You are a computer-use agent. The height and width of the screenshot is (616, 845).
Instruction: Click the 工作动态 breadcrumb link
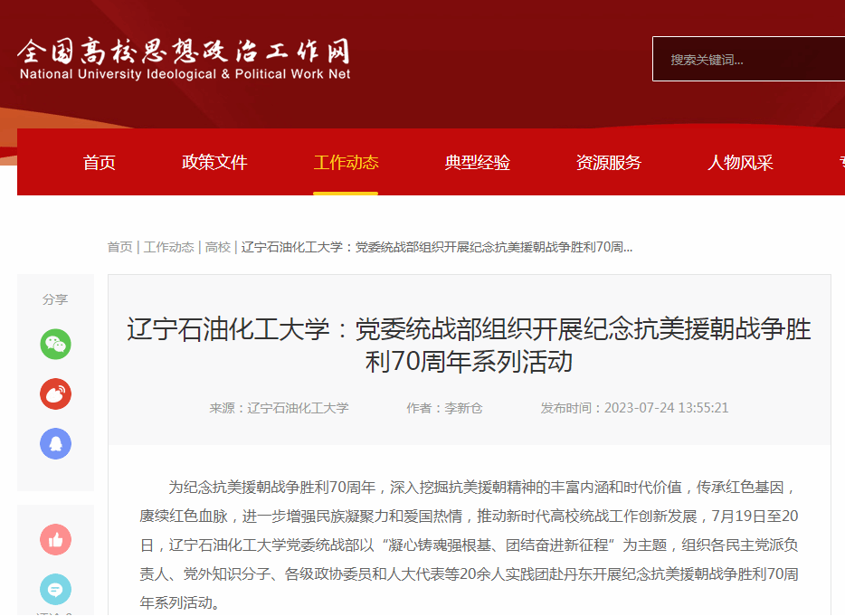click(168, 247)
